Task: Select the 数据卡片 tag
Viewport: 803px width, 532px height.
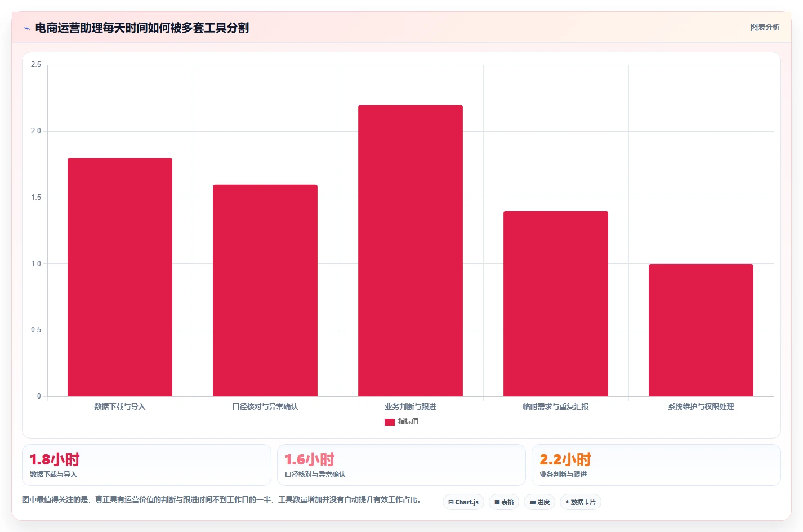Action: pos(581,502)
